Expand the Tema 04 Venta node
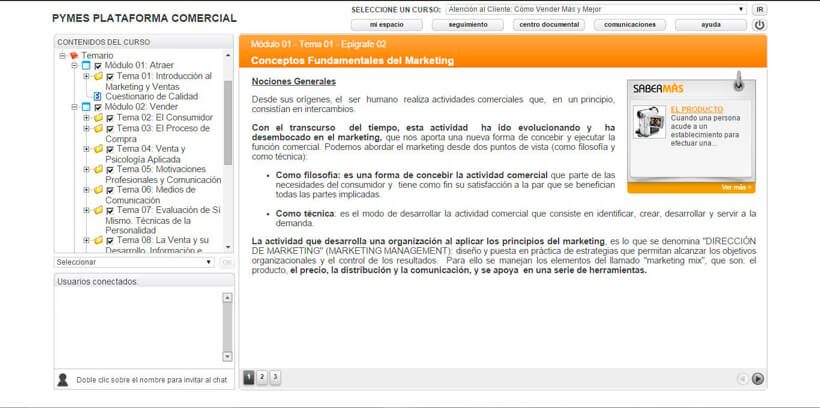The width and height of the screenshot is (820, 408). click(86, 149)
